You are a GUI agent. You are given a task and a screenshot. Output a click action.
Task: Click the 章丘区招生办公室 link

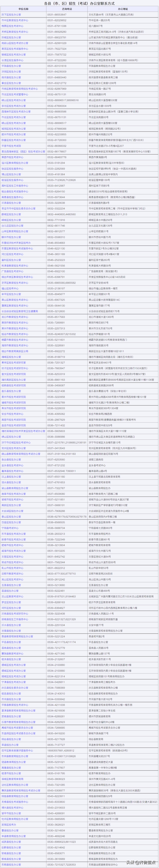[11, 83]
